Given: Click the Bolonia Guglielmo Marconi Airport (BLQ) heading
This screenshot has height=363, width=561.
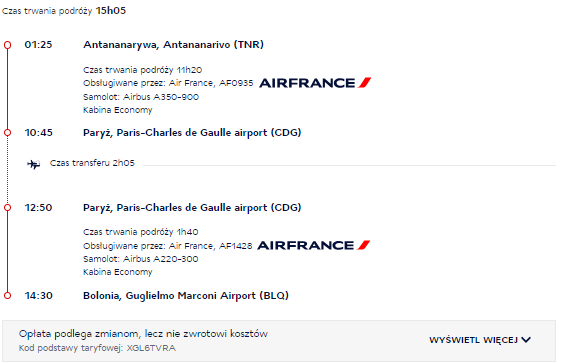Looking at the screenshot, I should (x=186, y=296).
